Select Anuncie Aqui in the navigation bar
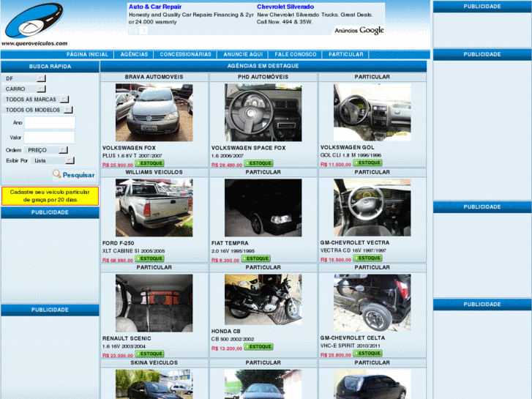The image size is (532, 399). [243, 54]
